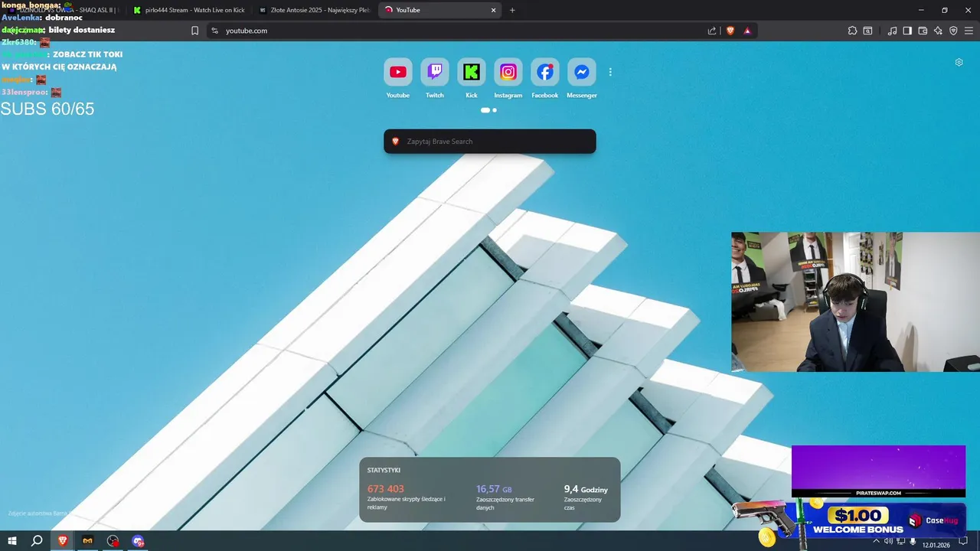Click the youtube.com address bar text
The height and width of the screenshot is (551, 980).
click(x=247, y=31)
